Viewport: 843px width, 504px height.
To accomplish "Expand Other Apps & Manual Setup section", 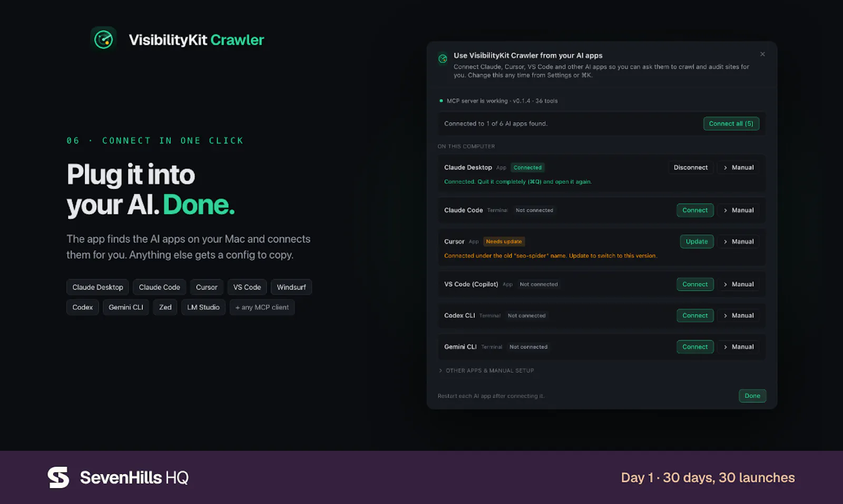I will (x=486, y=371).
